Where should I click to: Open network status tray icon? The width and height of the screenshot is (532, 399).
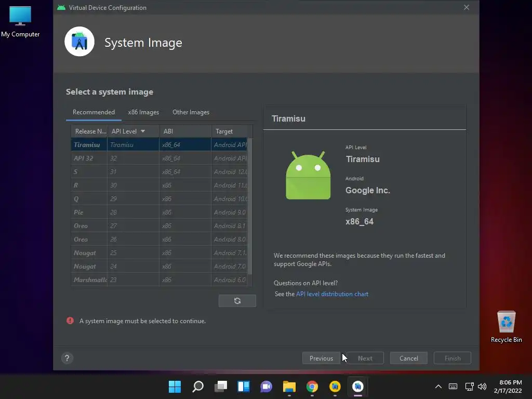pyautogui.click(x=469, y=387)
